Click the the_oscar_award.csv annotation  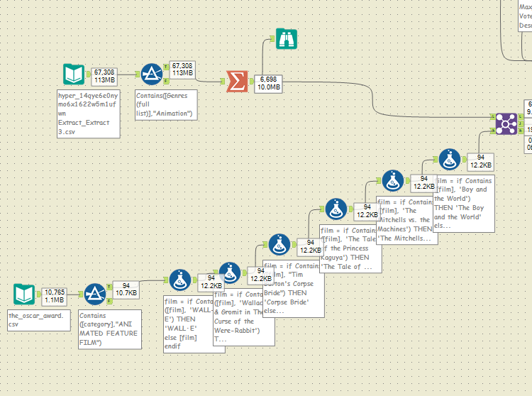[x=39, y=320]
